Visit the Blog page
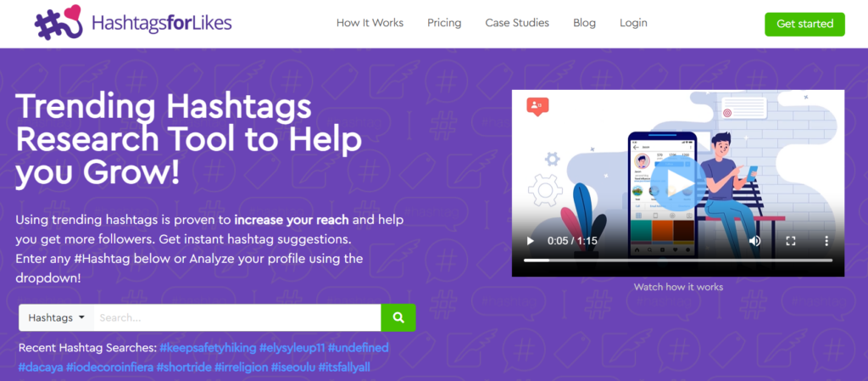This screenshot has height=381, width=868. tap(585, 23)
